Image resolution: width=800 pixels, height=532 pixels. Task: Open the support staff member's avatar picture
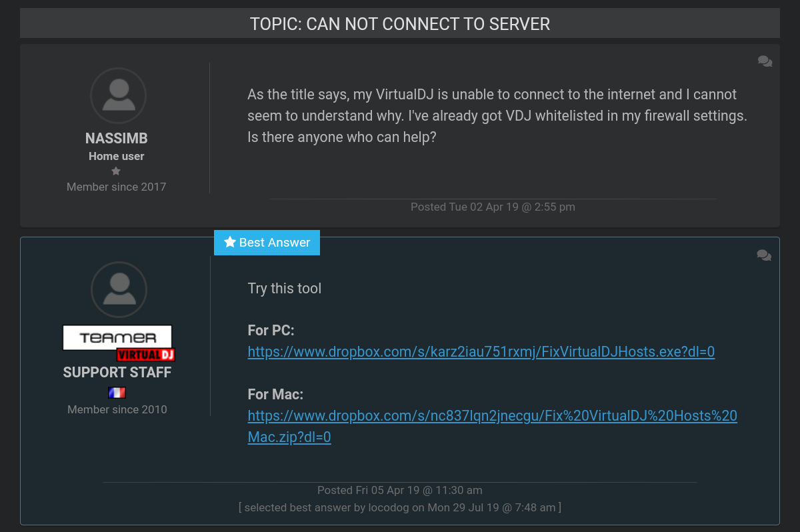tap(119, 289)
